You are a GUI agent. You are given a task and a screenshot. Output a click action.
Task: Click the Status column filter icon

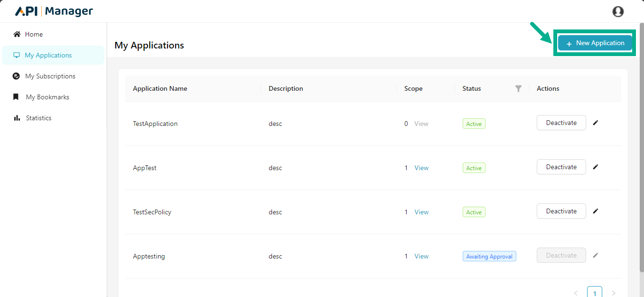point(518,88)
